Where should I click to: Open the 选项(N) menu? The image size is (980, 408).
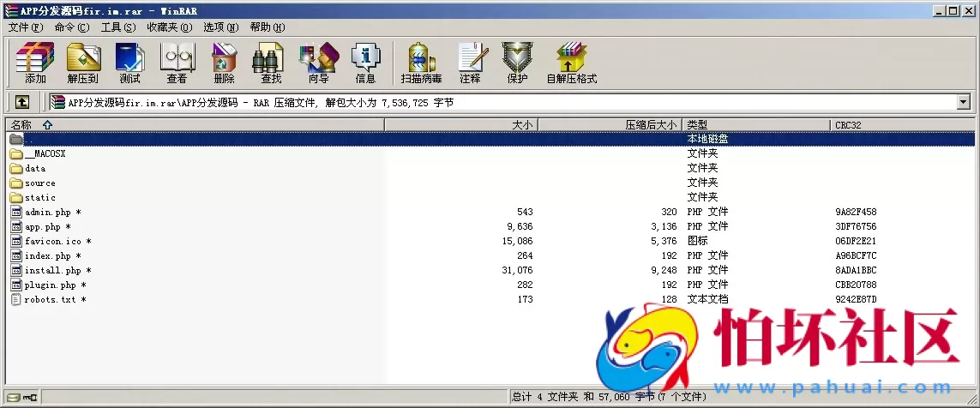tap(220, 27)
